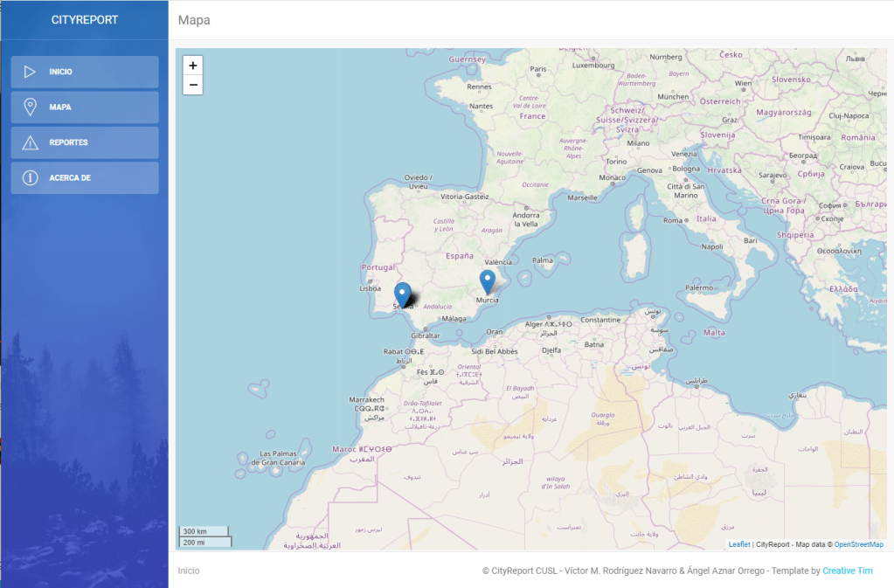Follow the Creative Tim footer link
The width and height of the screenshot is (894, 588).
coord(847,571)
